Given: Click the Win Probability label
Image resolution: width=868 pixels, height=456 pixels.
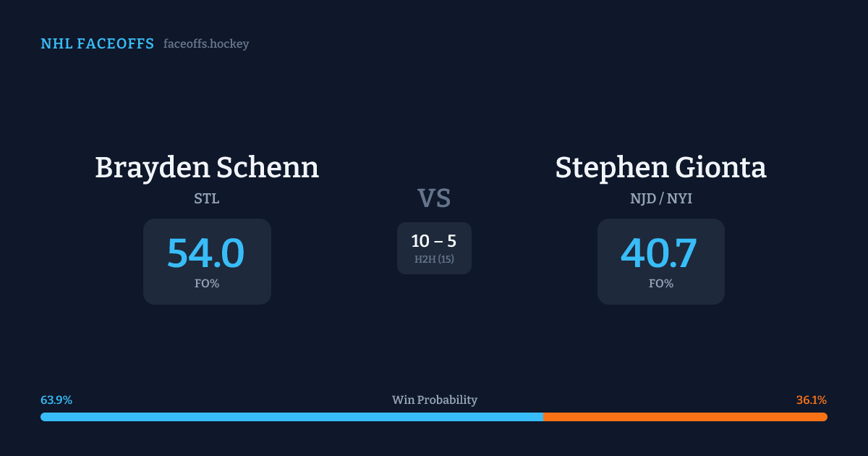Looking at the screenshot, I should (435, 400).
